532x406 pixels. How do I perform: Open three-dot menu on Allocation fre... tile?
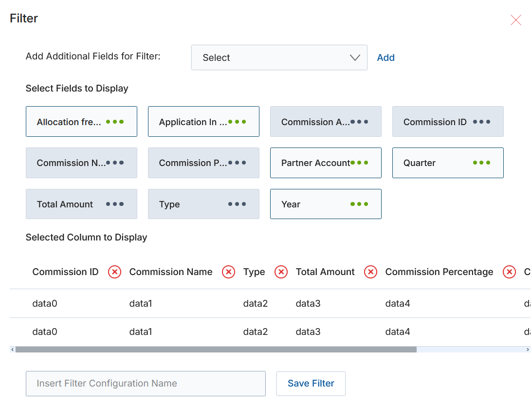coord(115,122)
